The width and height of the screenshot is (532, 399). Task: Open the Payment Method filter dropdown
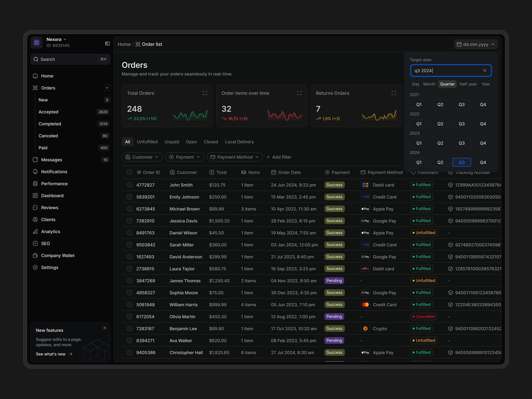235,157
